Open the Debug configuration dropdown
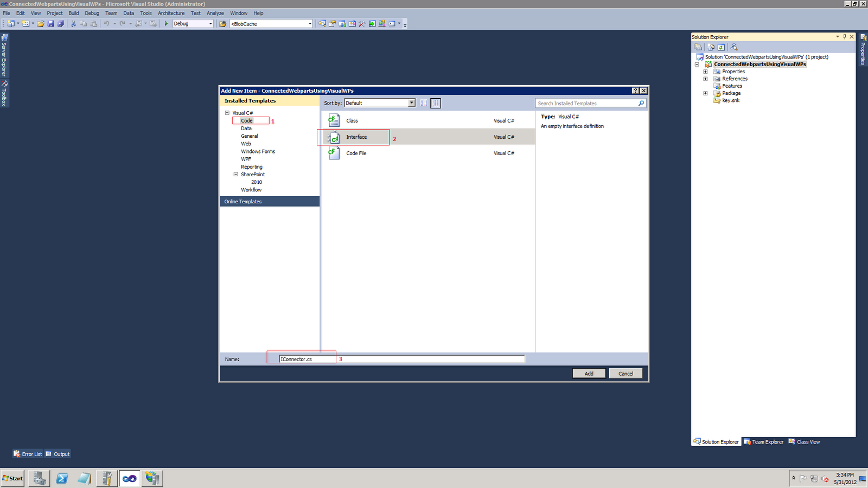The width and height of the screenshot is (868, 488). (210, 24)
